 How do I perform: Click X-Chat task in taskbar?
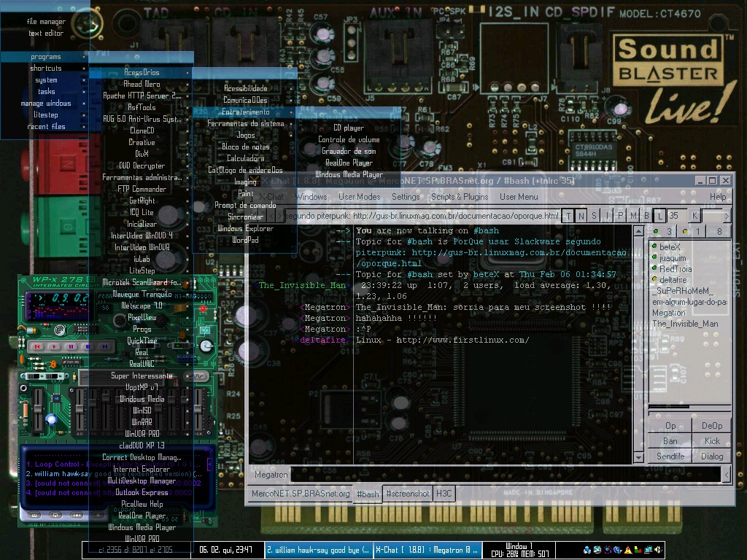tap(427, 550)
